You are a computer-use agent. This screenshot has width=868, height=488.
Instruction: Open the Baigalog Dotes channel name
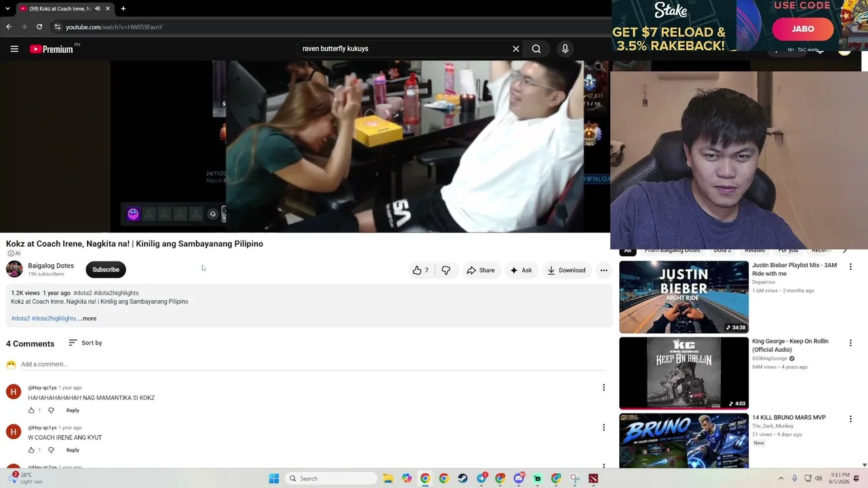point(51,266)
